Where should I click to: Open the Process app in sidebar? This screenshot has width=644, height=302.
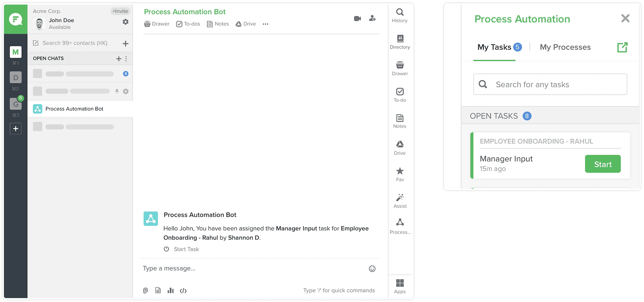pyautogui.click(x=400, y=226)
